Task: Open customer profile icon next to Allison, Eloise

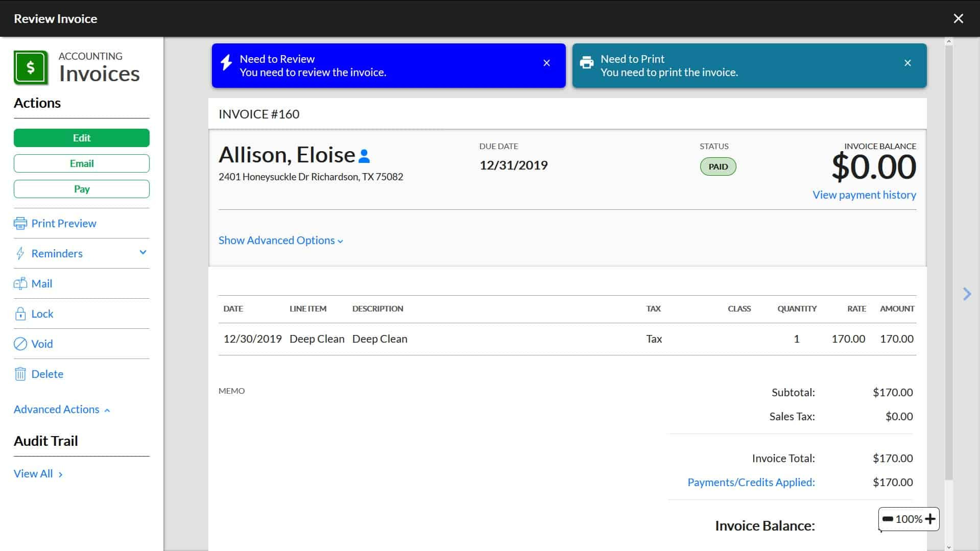Action: 364,156
